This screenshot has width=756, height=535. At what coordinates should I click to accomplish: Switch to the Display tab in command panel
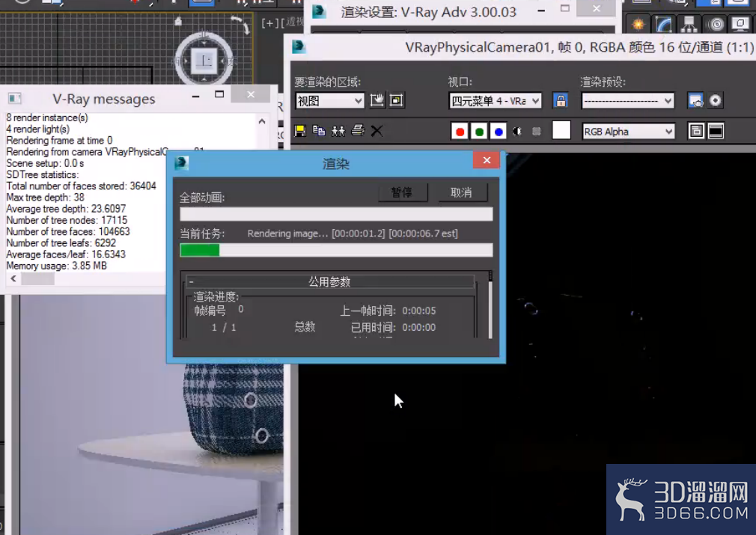tap(740, 24)
